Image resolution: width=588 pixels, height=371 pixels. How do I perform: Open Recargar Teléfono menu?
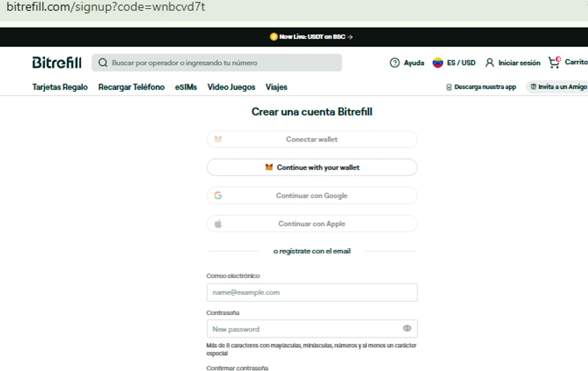pos(131,87)
